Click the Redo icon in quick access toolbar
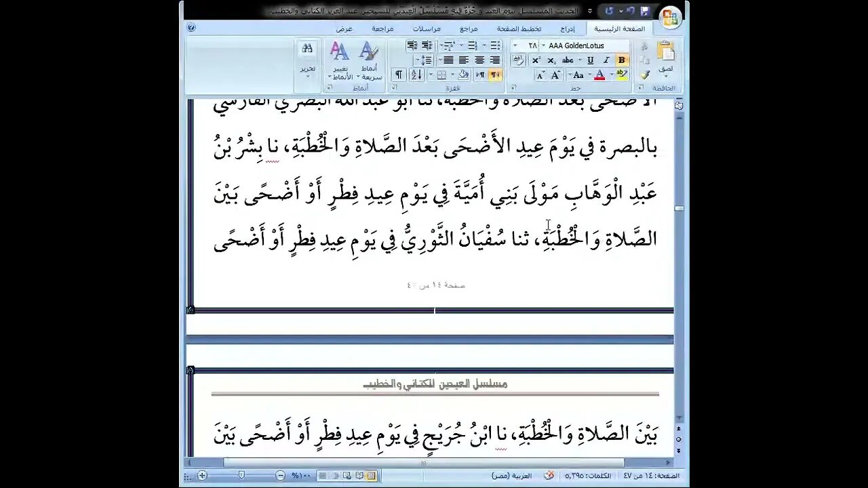Screen dimensions: 868x488 click(609, 11)
